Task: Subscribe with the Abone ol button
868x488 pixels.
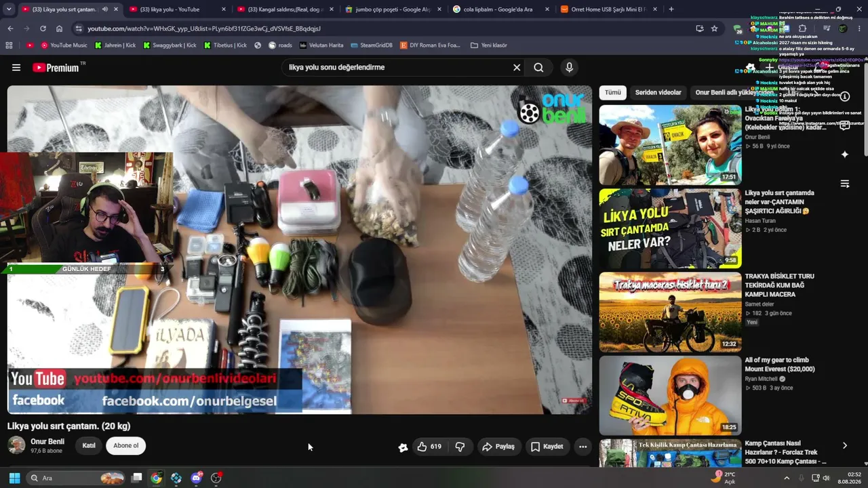Action: click(126, 445)
